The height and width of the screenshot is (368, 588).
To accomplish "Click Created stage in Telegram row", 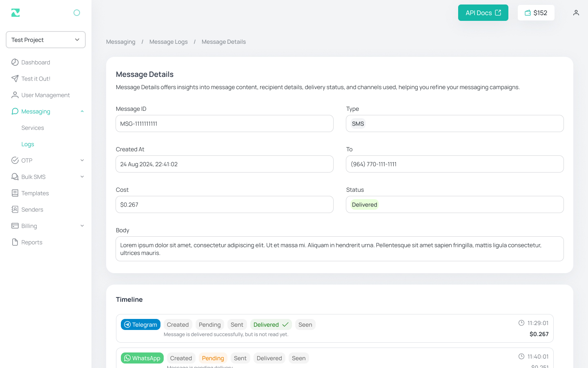I will click(178, 325).
